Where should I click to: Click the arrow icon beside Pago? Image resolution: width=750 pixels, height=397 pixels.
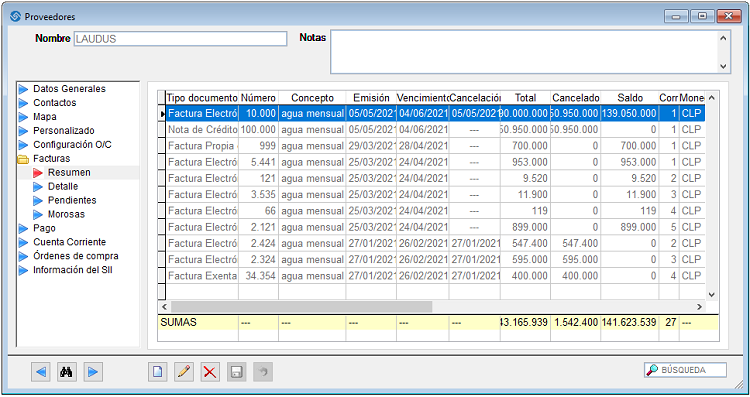(23, 228)
